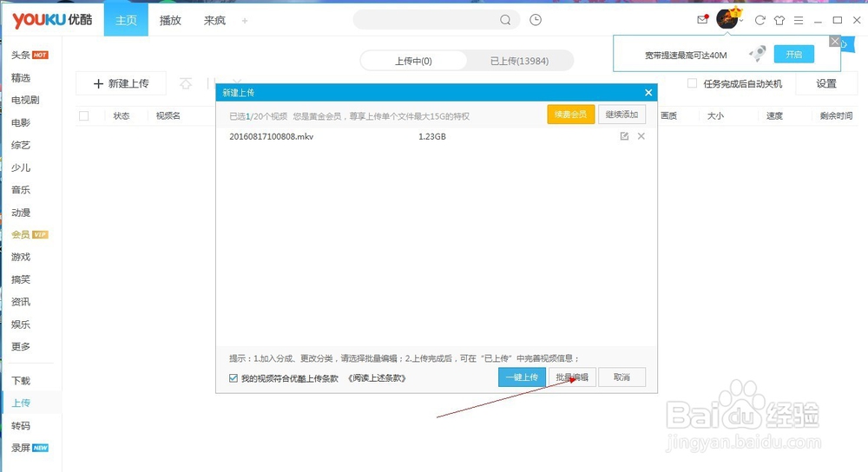The height and width of the screenshot is (472, 868).
Task: Remove 20160817100808.mkv from upload list
Action: (x=641, y=136)
